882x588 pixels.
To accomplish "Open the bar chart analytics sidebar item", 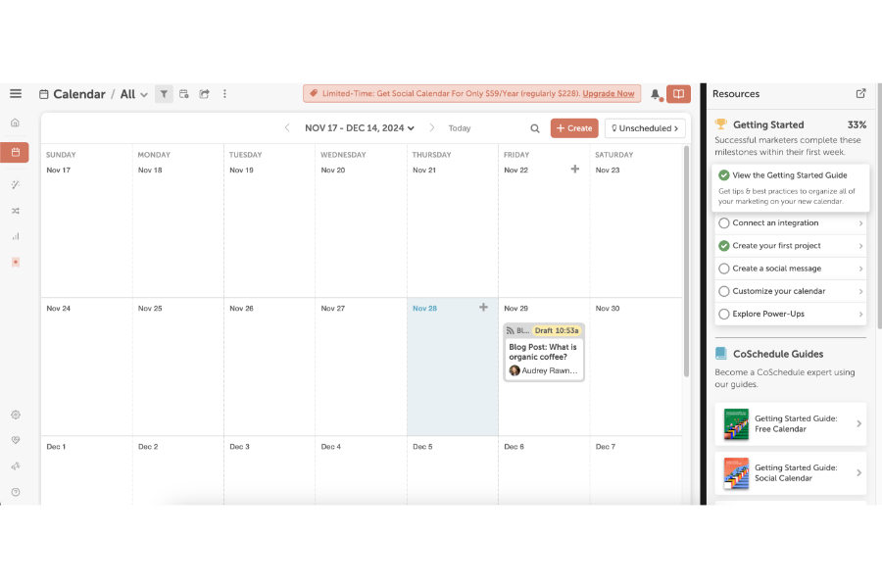I will (x=15, y=236).
